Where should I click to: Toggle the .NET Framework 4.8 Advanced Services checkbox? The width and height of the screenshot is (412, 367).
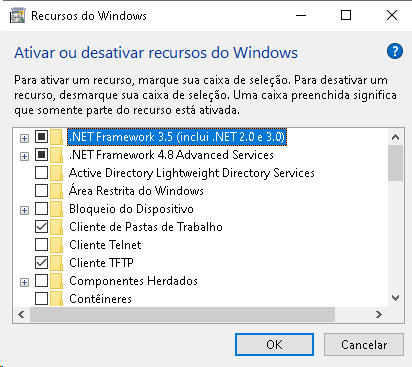point(41,155)
